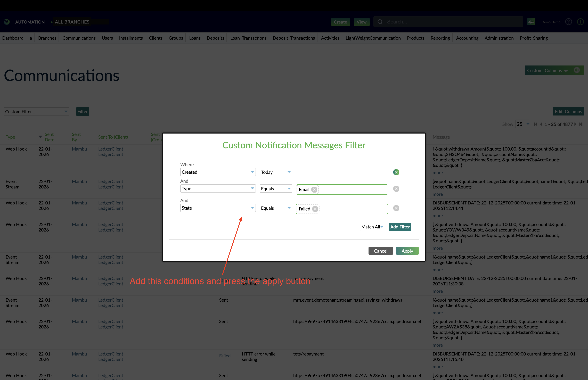588x380 pixels.
Task: Click inside the top search field
Action: [x=444, y=22]
